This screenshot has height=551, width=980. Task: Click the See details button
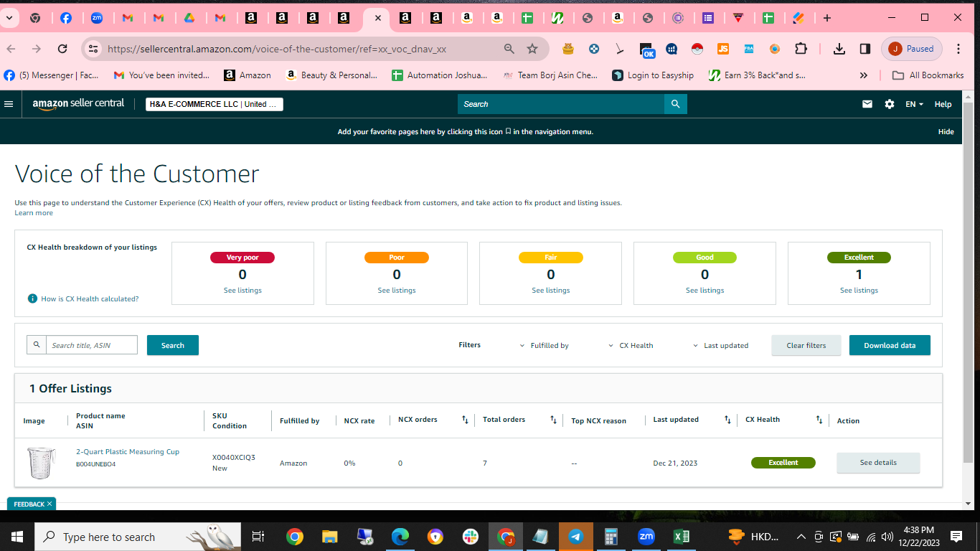tap(878, 463)
